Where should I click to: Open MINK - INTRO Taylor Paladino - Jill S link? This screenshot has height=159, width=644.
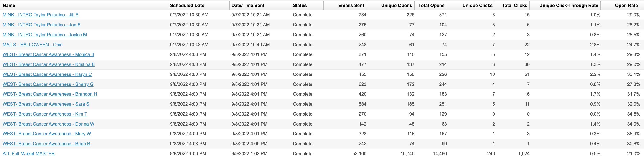point(40,15)
